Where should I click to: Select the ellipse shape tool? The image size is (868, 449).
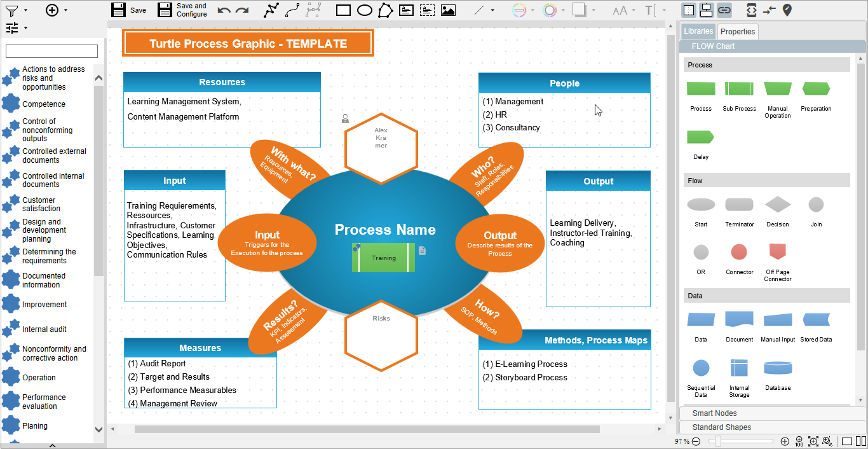point(364,10)
